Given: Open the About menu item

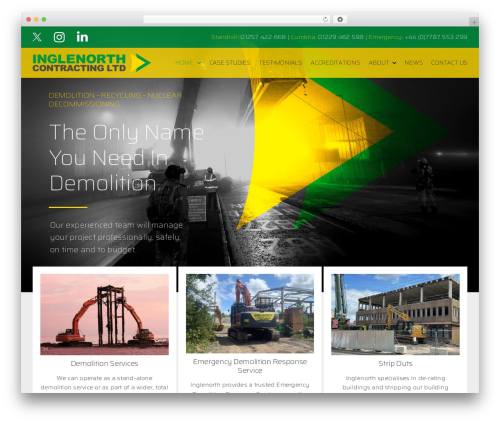Looking at the screenshot, I should coord(379,63).
